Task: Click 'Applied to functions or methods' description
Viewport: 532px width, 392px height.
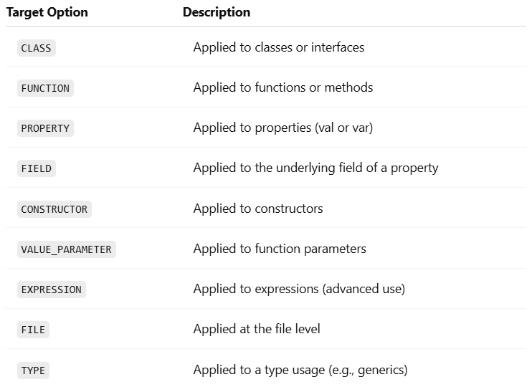Action: (283, 87)
